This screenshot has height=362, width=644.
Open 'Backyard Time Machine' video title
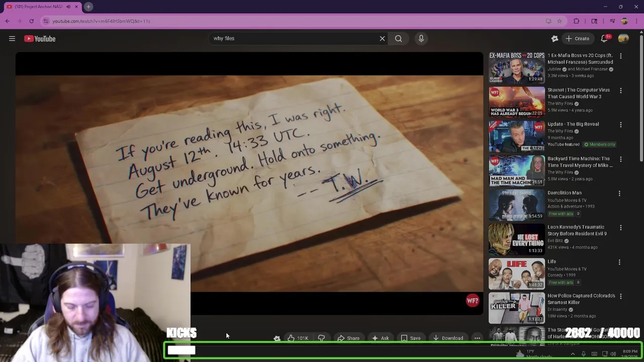580,162
